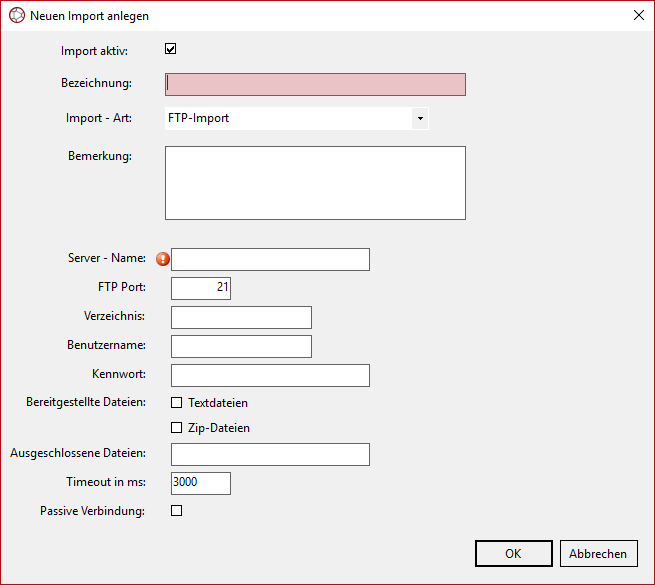The image size is (655, 585).
Task: Click the application icon in the title bar
Action: pyautogui.click(x=16, y=16)
